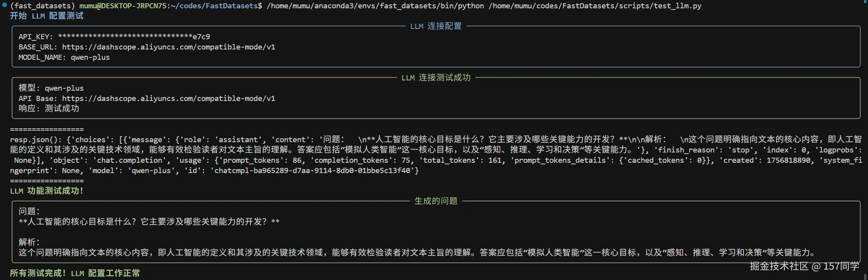Click the analysis sentence starting '这个问题明确指向'
Screen dimensions: 868x280
(x=417, y=253)
